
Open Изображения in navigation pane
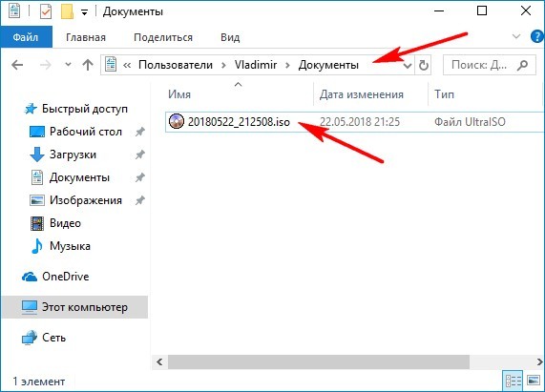click(x=86, y=200)
